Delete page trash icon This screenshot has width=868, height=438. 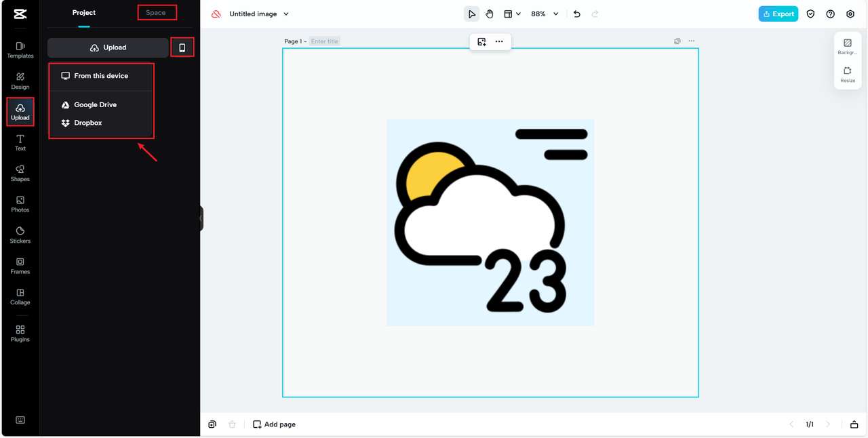click(233, 424)
